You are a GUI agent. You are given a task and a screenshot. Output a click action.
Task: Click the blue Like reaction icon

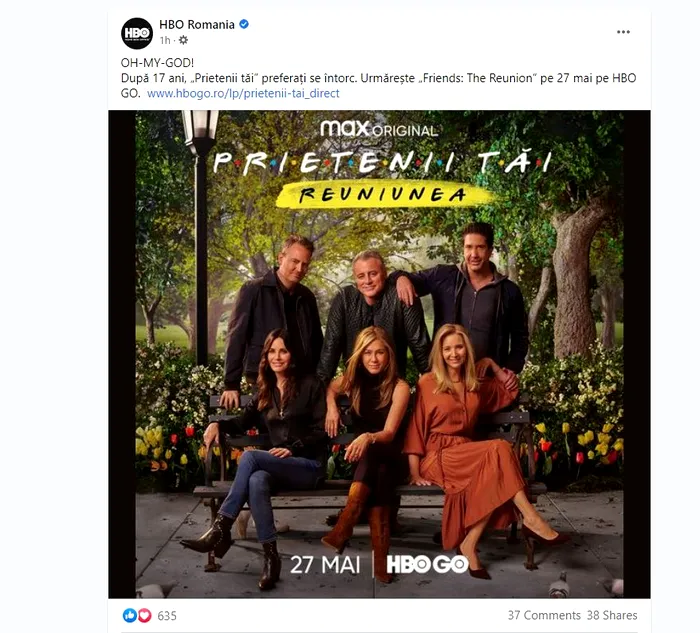[x=129, y=616]
